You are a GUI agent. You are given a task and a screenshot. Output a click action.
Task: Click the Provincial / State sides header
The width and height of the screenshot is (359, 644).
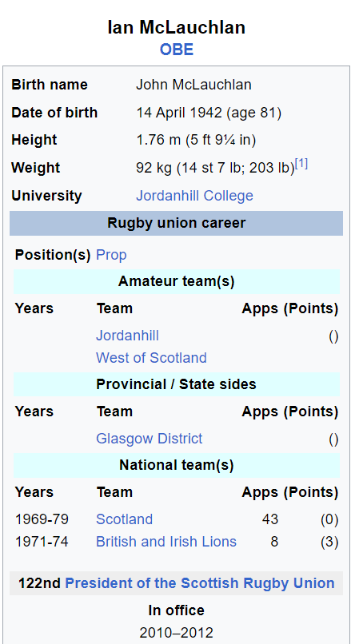[x=177, y=384]
